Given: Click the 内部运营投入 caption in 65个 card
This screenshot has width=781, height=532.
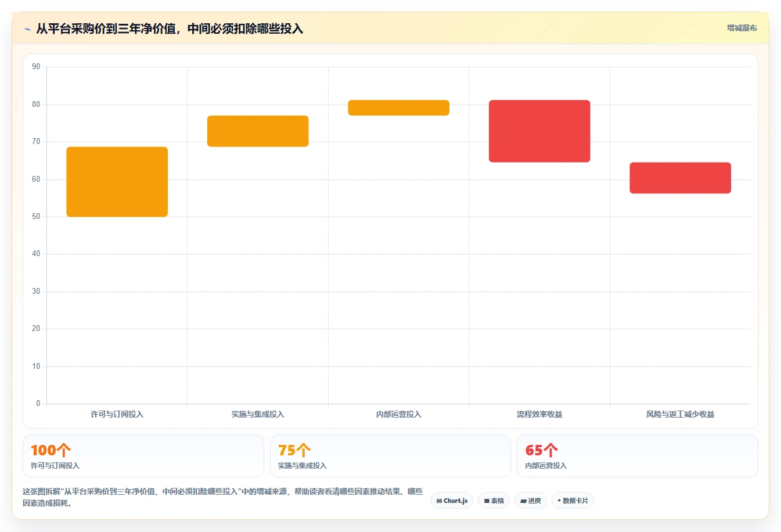Looking at the screenshot, I should point(546,466).
